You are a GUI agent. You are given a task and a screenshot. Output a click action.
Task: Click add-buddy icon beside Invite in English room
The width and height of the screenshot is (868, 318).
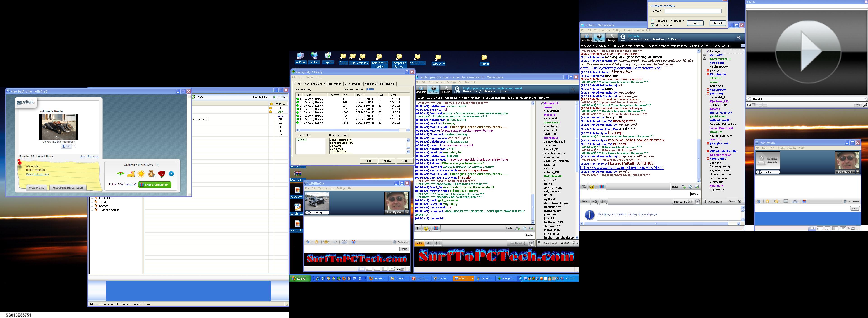pos(518,228)
